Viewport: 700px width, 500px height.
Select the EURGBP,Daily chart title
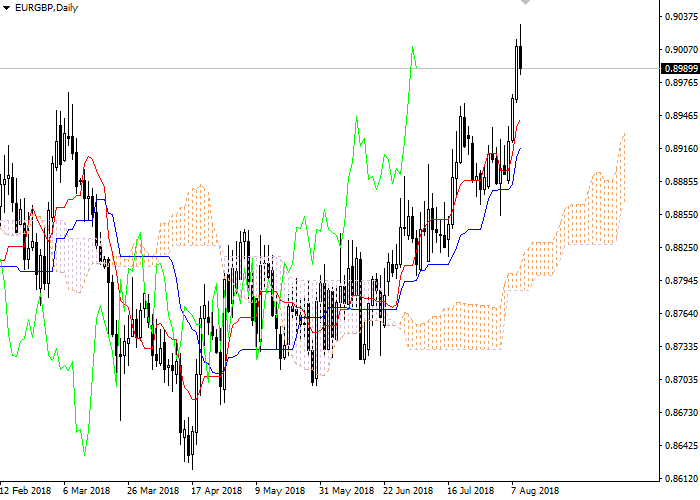pyautogui.click(x=46, y=8)
